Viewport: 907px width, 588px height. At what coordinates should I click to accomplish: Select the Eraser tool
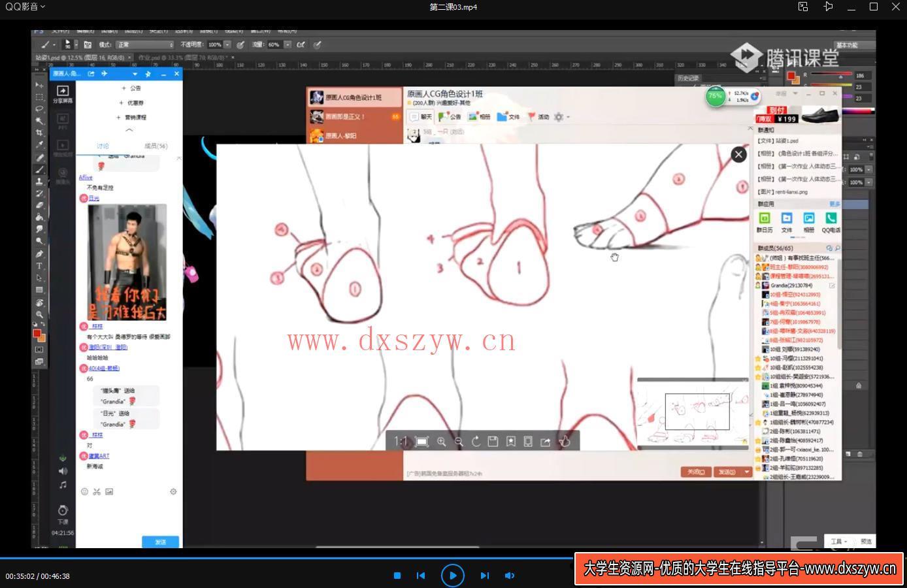click(x=39, y=205)
